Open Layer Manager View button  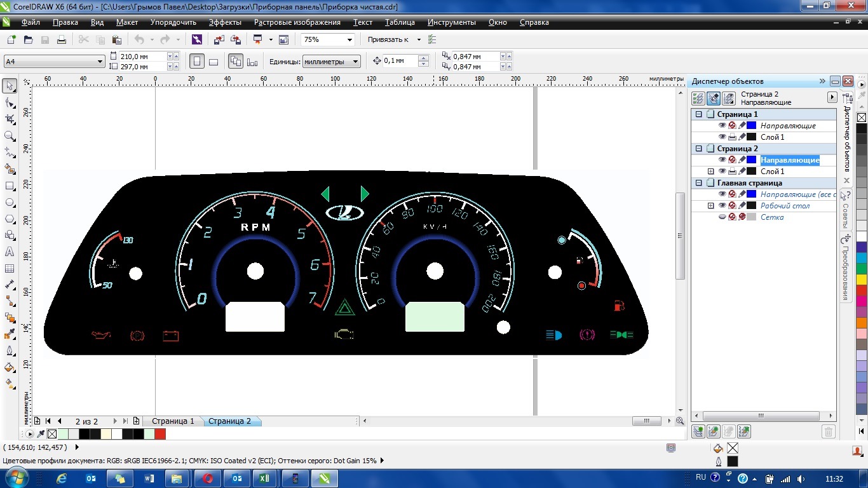point(729,98)
